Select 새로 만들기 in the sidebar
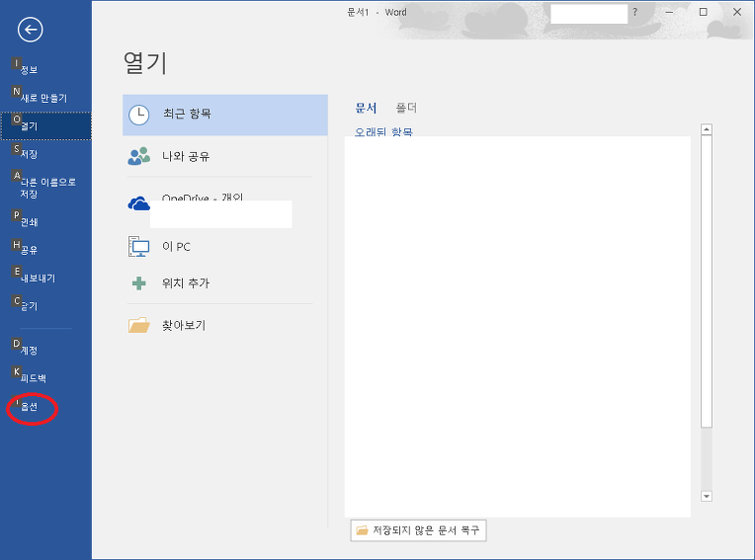The height and width of the screenshot is (560, 755). click(43, 98)
